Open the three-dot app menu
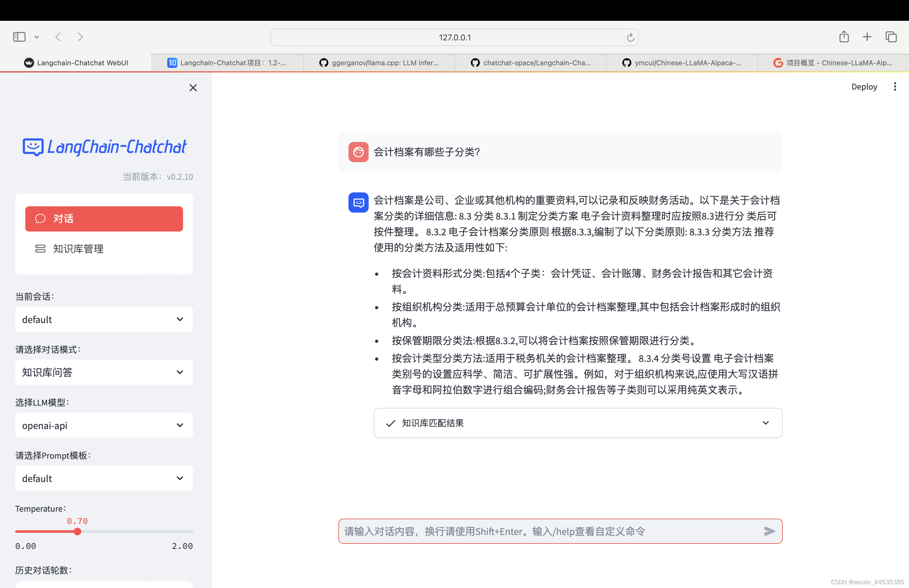 coord(895,87)
